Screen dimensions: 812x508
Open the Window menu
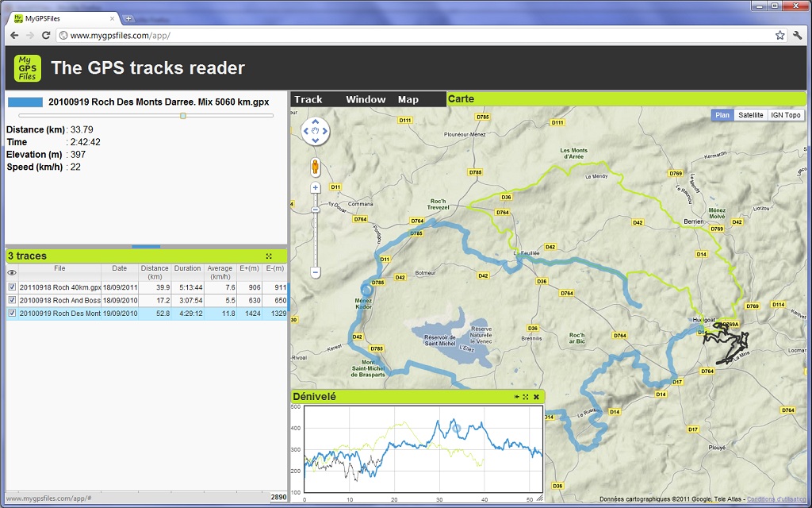coord(366,99)
